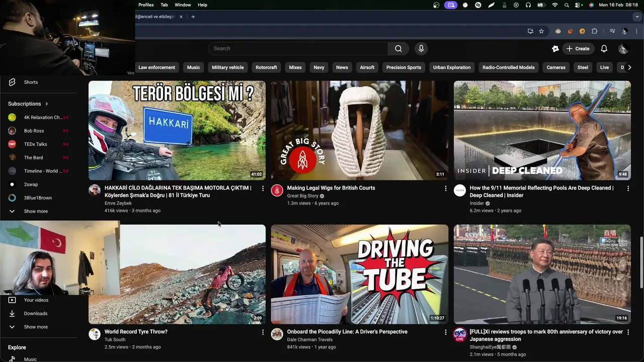Viewport: 644px width, 362px height.
Task: Click the Downloads sidebar icon
Action: (x=12, y=313)
